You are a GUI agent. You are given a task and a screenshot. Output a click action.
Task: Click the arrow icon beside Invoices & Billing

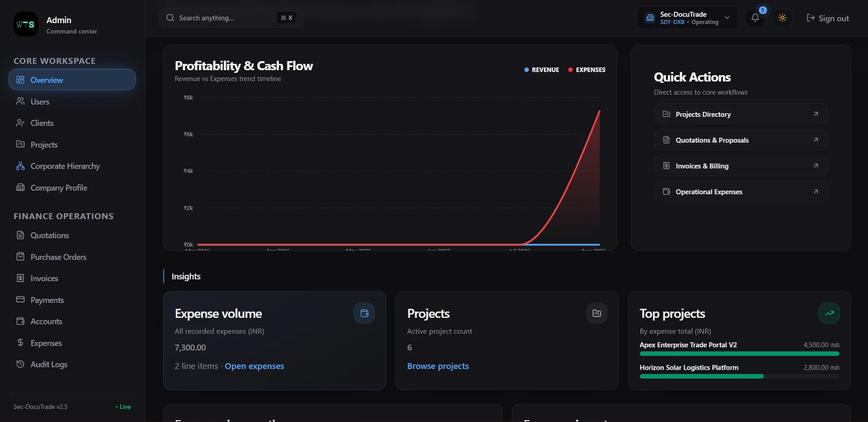[815, 166]
